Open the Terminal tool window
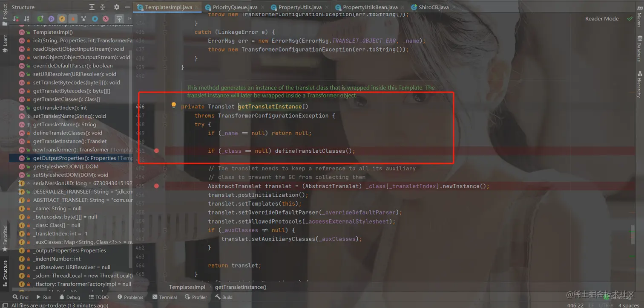This screenshot has height=308, width=644. 164,297
